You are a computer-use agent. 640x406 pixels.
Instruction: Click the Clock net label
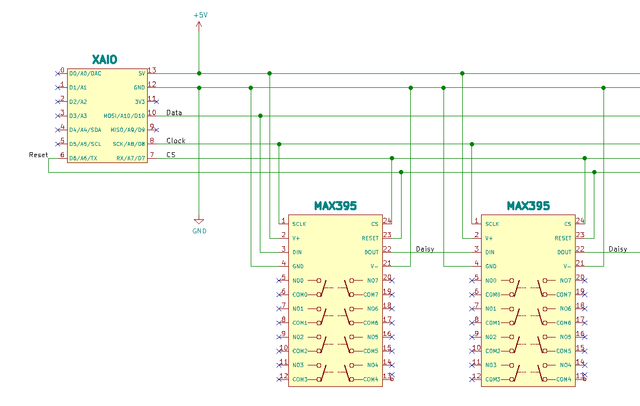[176, 141]
